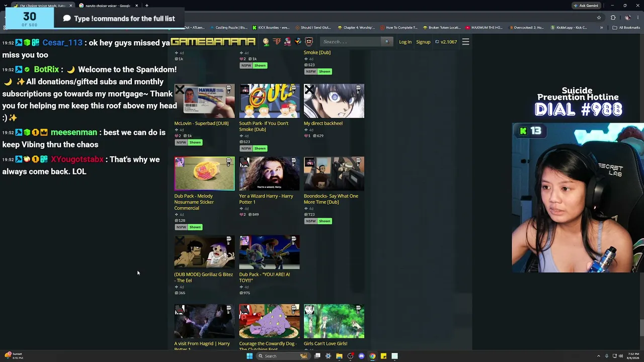This screenshot has width=644, height=362.
Task: Open the Five Nights at Freddy's bear game icon
Action: click(309, 42)
